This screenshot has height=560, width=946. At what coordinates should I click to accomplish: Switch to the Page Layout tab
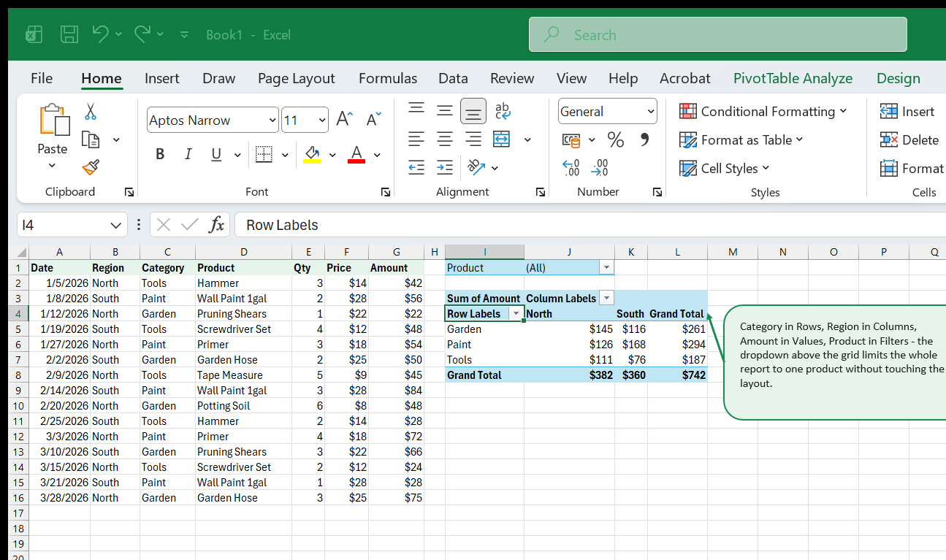click(x=296, y=78)
